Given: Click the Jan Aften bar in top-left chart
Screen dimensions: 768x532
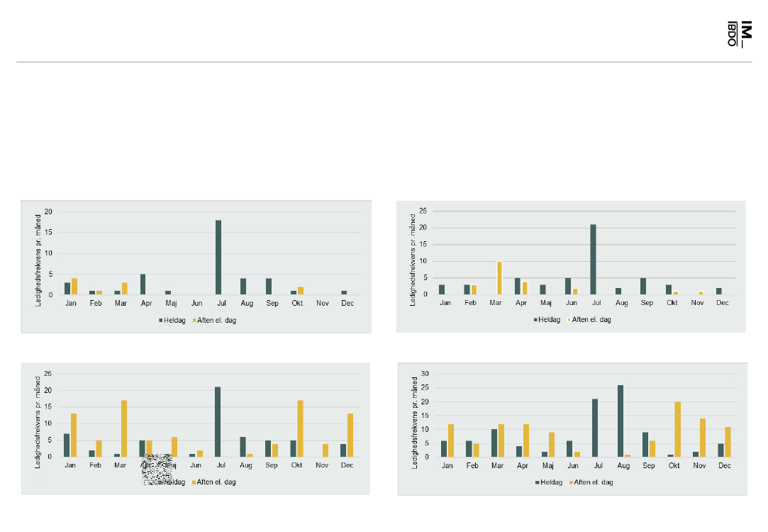Looking at the screenshot, I should tap(74, 287).
